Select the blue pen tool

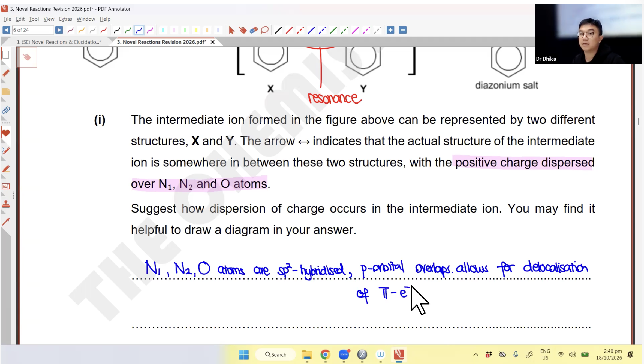139,30
